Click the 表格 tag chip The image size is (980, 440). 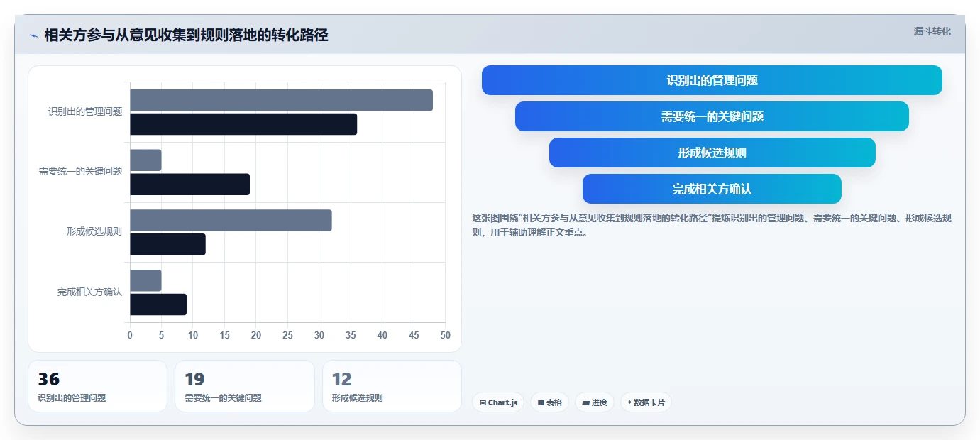549,402
